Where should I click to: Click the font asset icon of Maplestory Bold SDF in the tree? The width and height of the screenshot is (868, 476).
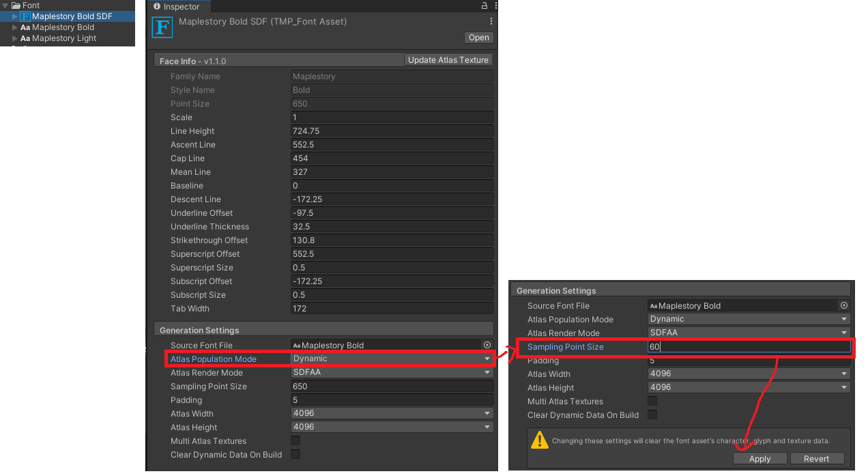[x=25, y=16]
